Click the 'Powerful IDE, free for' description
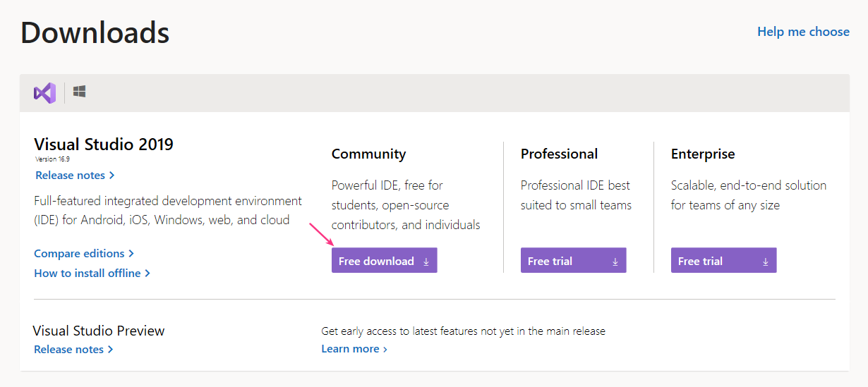Screen dimensions: 868x387 pos(406,205)
